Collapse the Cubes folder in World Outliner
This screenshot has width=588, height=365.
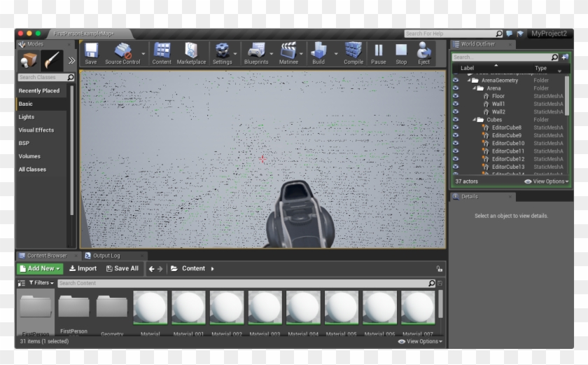pyautogui.click(x=474, y=120)
